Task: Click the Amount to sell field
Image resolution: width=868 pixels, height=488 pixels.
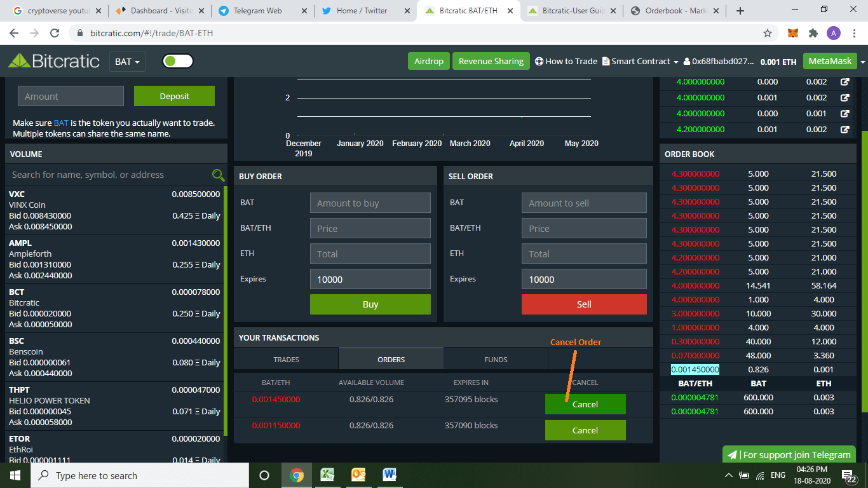Action: (x=584, y=203)
